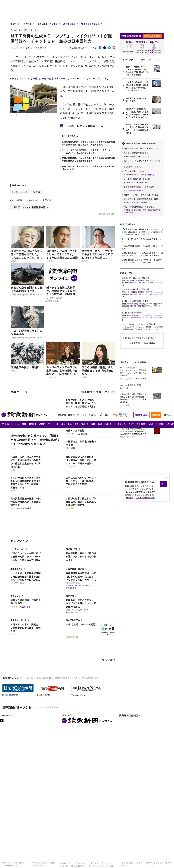Switch ranking to 記事 tab
This screenshot has height=868, width=174.
point(143,60)
